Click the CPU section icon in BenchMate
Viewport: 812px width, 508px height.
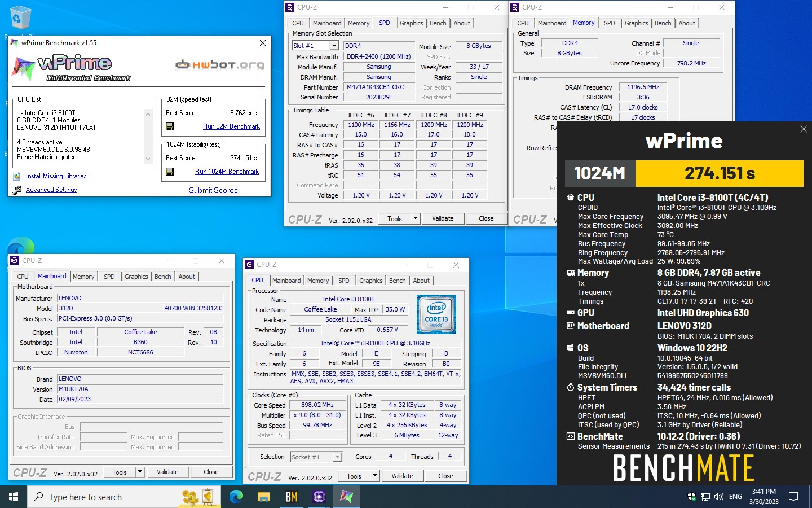pos(571,198)
